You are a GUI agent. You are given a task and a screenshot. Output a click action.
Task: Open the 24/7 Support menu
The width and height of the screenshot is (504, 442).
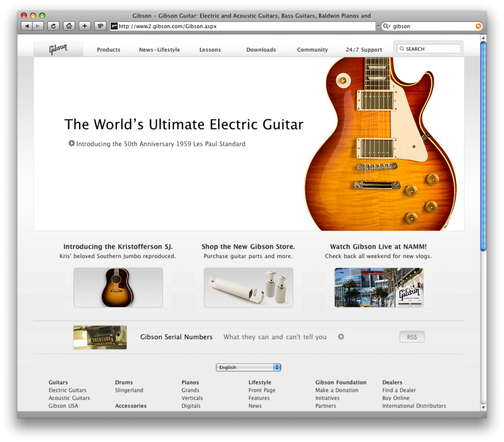tap(364, 50)
